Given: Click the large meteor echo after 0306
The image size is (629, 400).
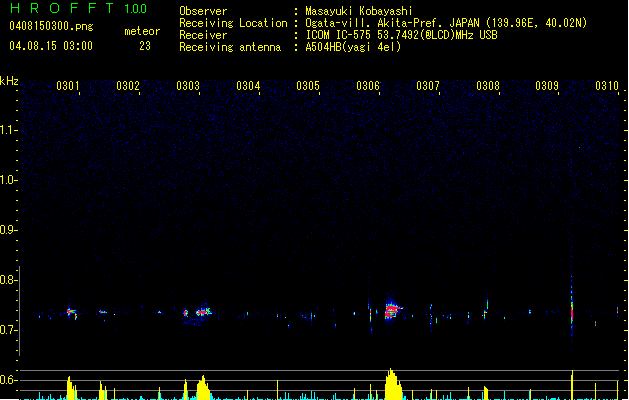Looking at the screenshot, I should tap(392, 310).
